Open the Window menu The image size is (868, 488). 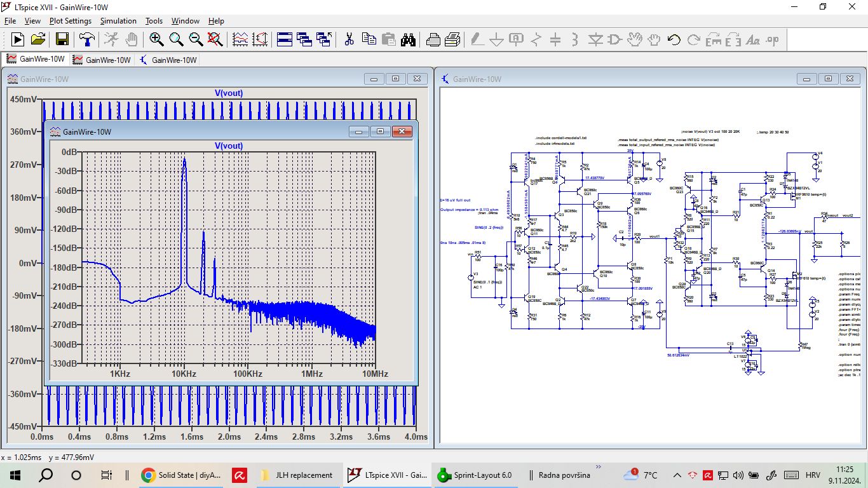point(186,21)
